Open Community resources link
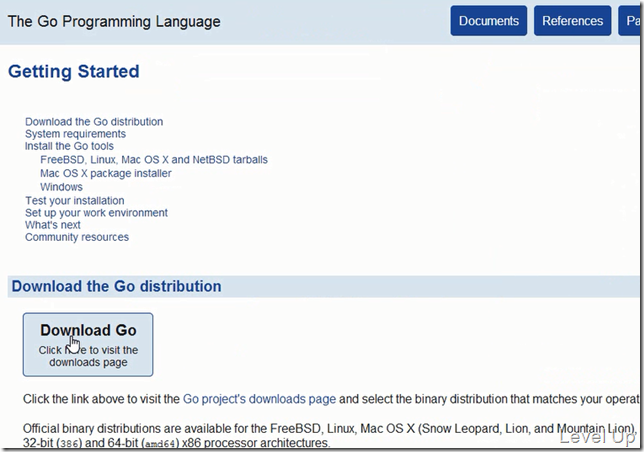This screenshot has height=452, width=644. tap(77, 237)
